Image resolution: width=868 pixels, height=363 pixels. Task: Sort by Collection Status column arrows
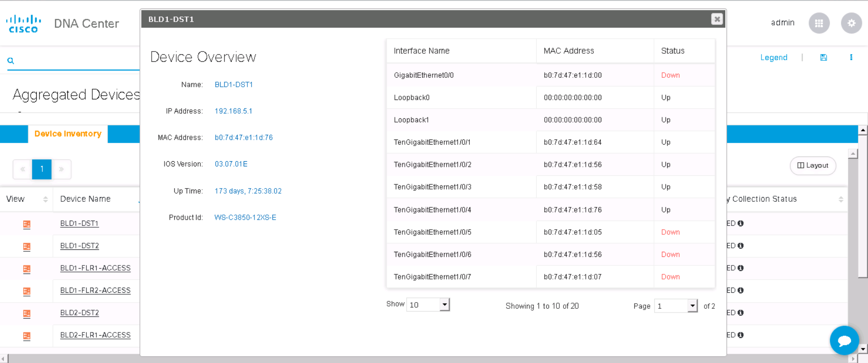click(841, 199)
